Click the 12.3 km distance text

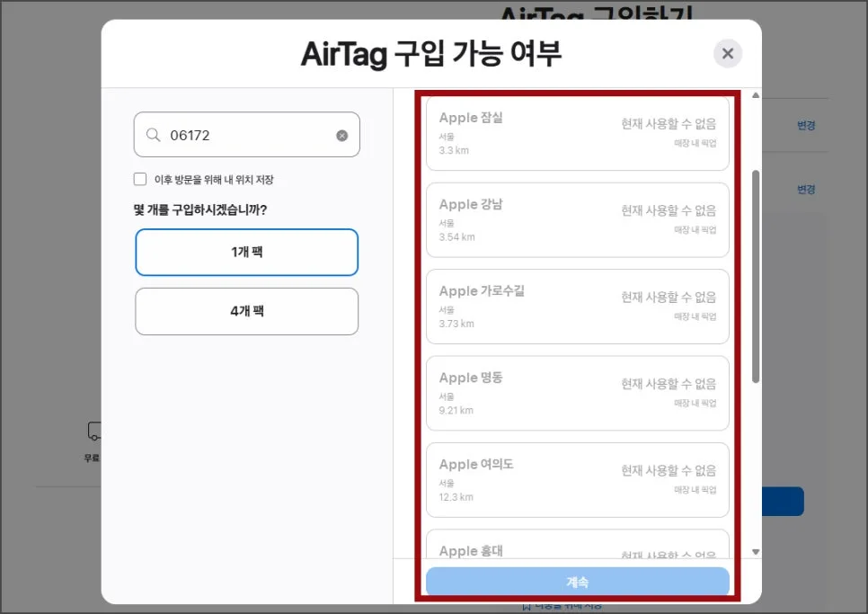pos(456,496)
